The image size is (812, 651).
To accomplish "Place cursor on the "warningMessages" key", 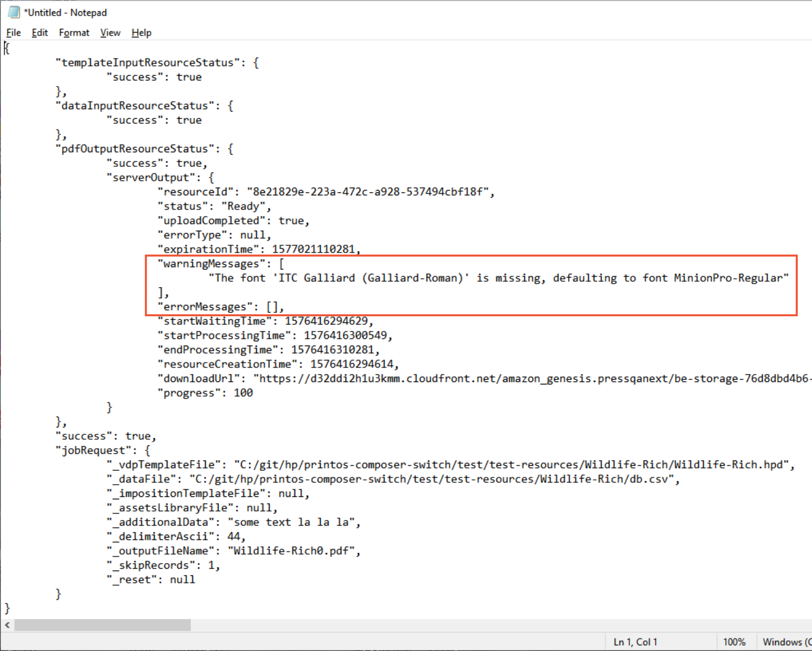I will pyautogui.click(x=211, y=264).
